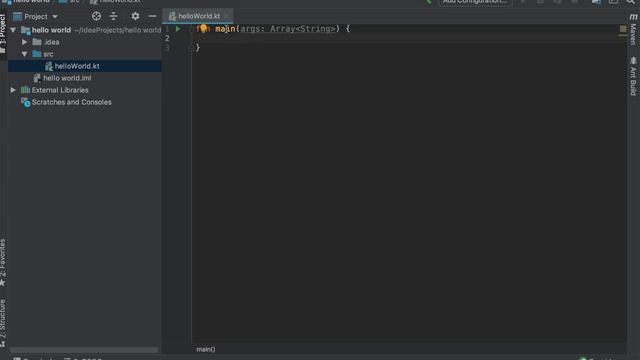Image resolution: width=640 pixels, height=360 pixels.
Task: Click main() in the editor breadcrumb
Action: click(206, 349)
